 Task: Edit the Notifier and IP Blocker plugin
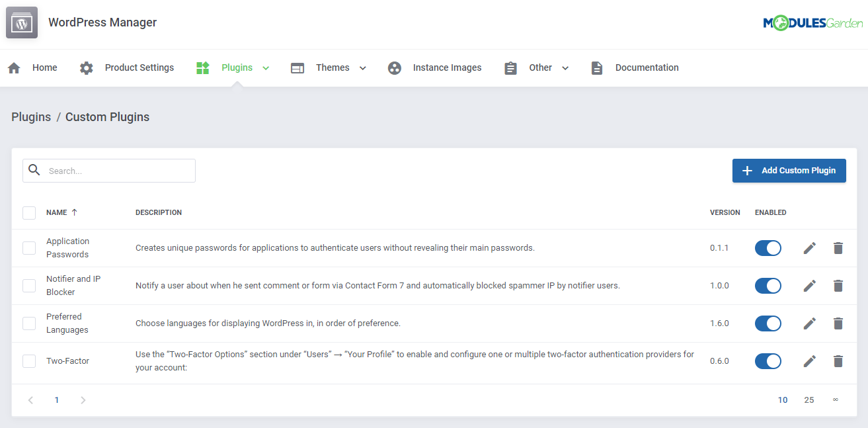[x=810, y=286]
